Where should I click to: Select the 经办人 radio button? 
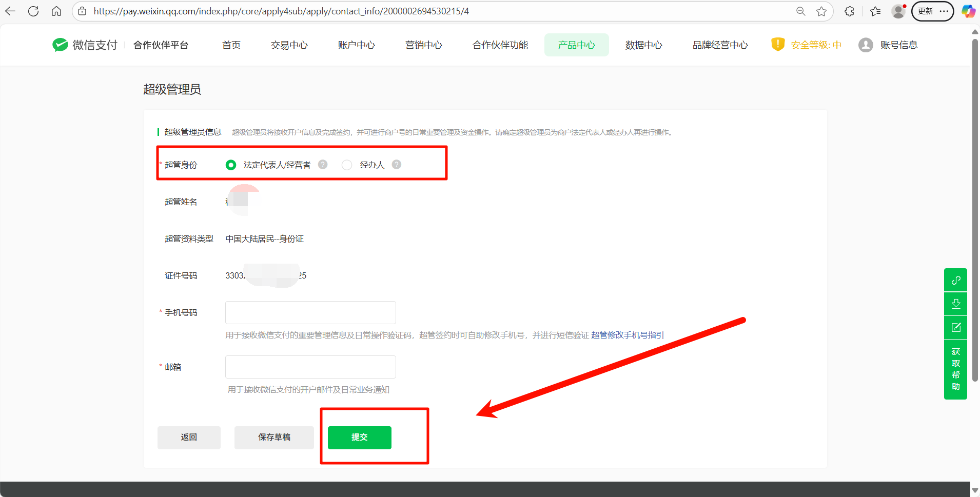pos(347,165)
